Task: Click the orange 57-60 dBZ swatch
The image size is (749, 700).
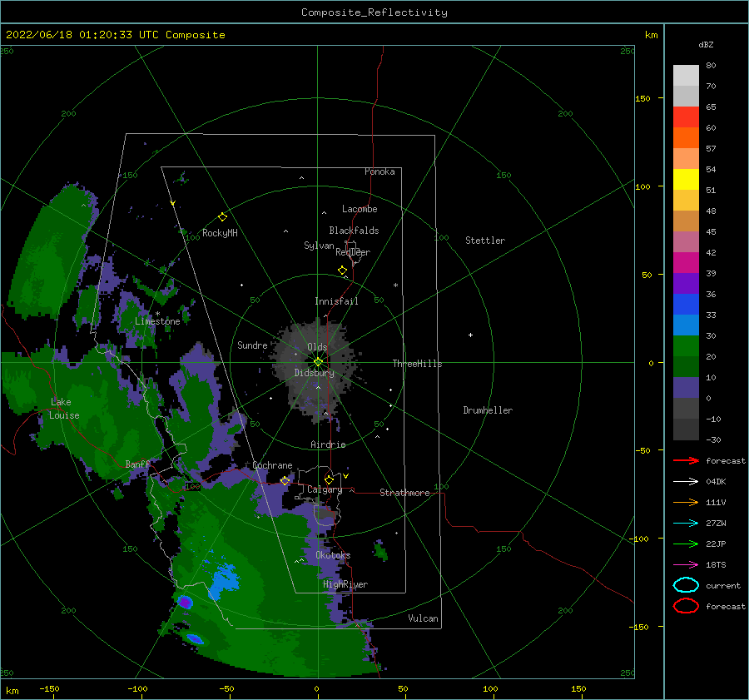Action: point(686,138)
